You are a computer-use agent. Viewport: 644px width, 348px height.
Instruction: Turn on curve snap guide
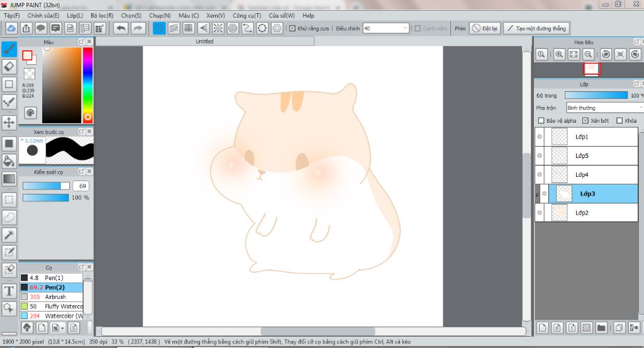pos(247,28)
